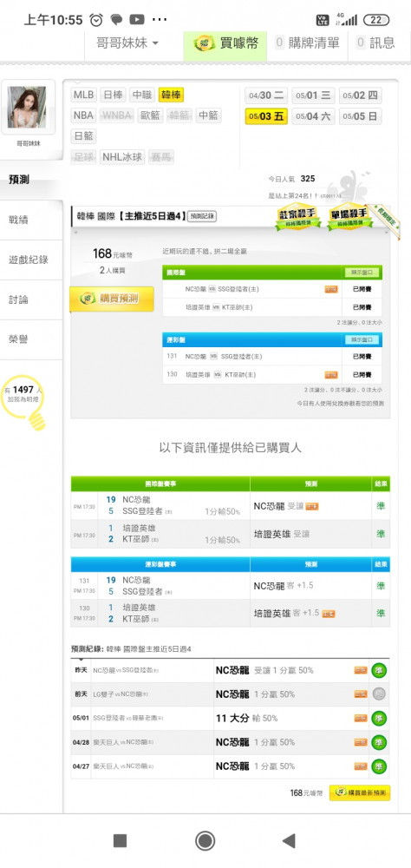
Task: Tap the 購買最新預測 button at bottom
Action: click(360, 792)
